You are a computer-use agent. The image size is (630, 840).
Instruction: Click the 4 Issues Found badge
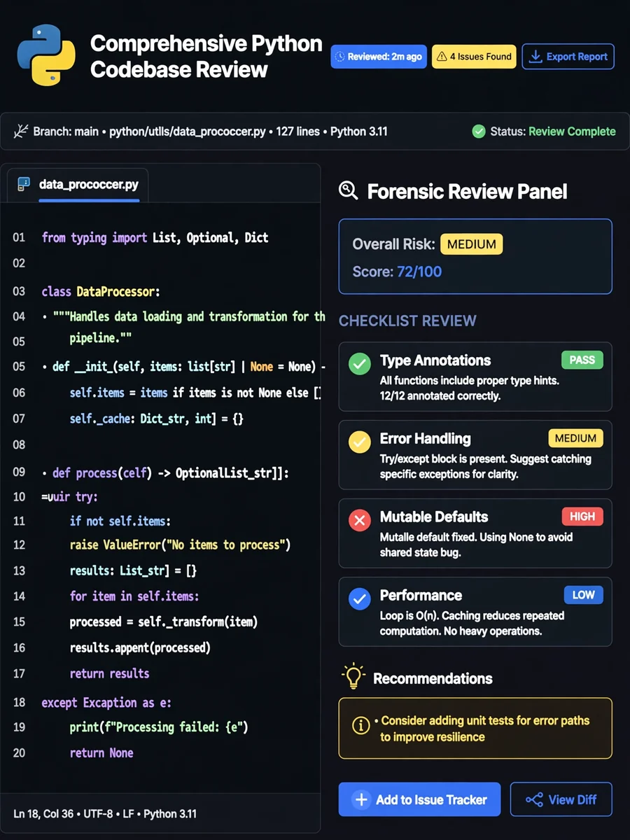(474, 57)
